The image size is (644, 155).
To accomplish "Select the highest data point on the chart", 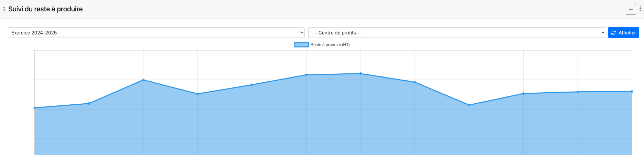I will (x=361, y=74).
